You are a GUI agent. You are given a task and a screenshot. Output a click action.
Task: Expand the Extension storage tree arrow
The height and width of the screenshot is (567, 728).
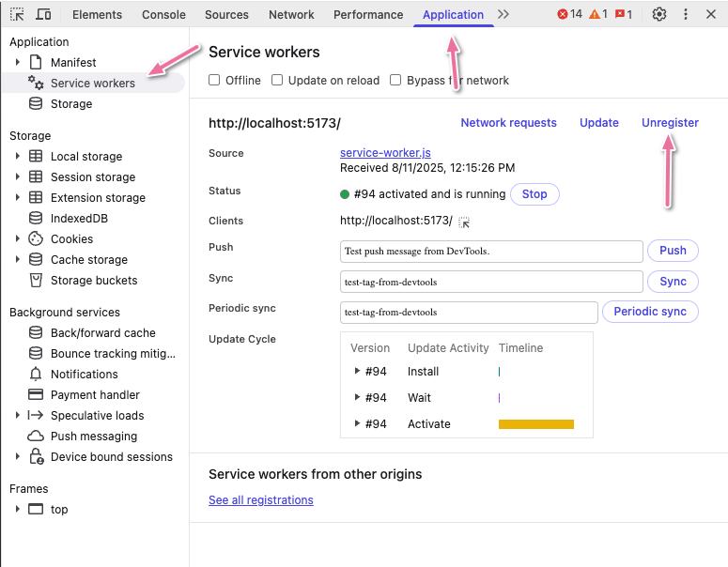18,197
